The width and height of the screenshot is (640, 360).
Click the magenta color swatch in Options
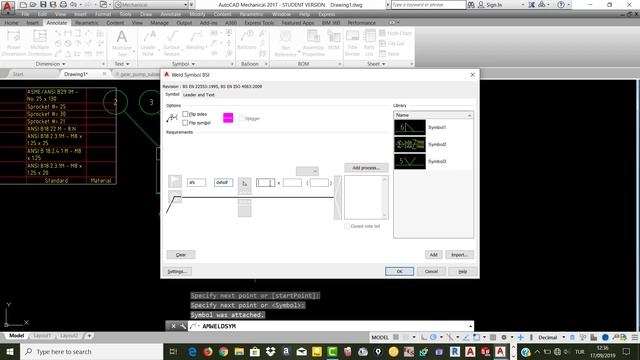click(x=228, y=118)
